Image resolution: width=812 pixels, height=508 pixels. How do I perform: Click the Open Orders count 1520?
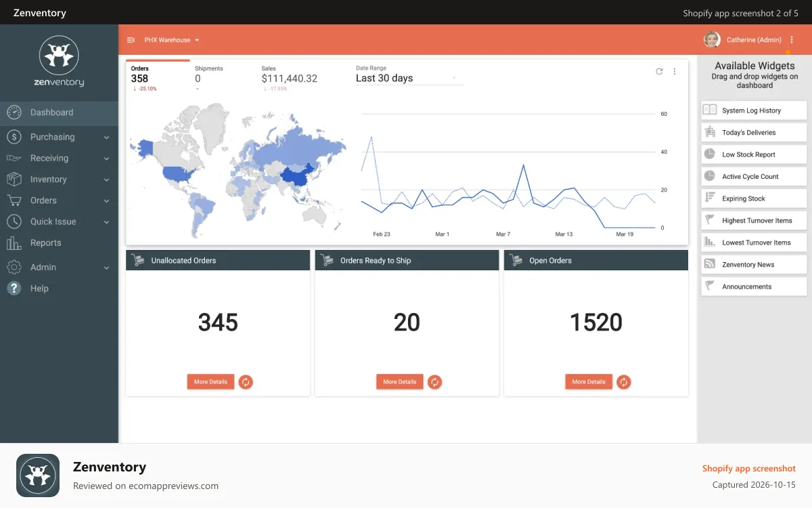tap(595, 323)
